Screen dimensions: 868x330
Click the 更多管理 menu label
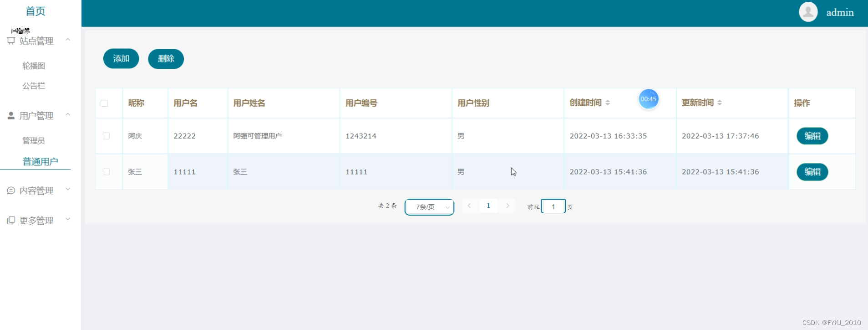(x=36, y=221)
